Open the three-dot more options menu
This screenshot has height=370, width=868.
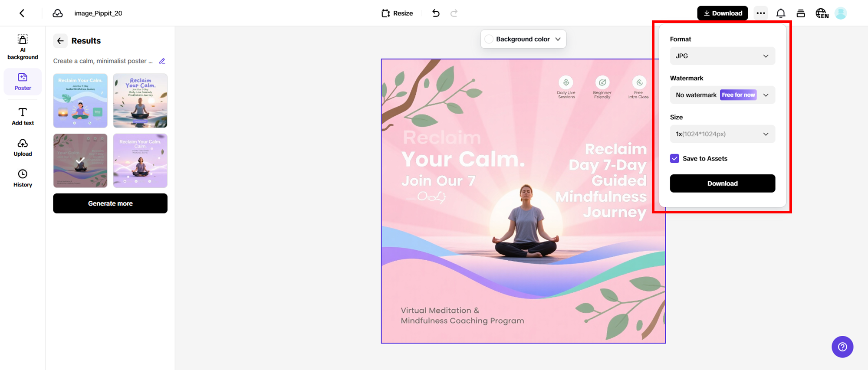coord(761,13)
